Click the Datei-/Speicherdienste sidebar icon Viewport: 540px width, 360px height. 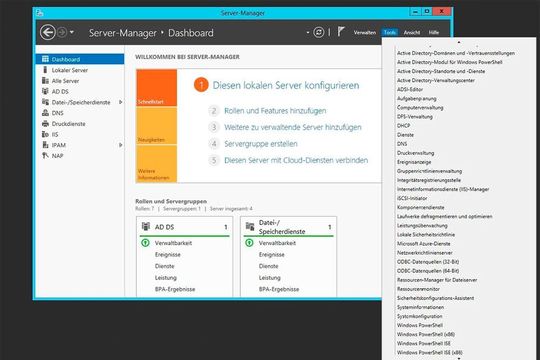(45, 102)
